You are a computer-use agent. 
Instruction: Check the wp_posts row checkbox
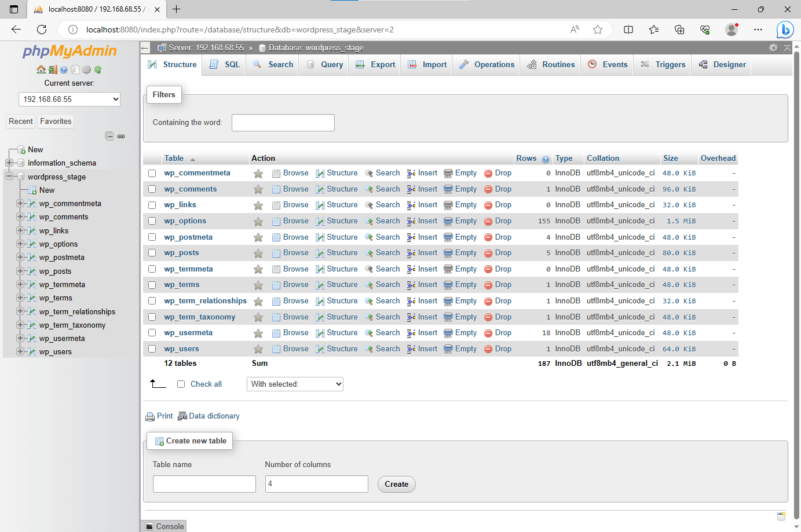(x=152, y=253)
